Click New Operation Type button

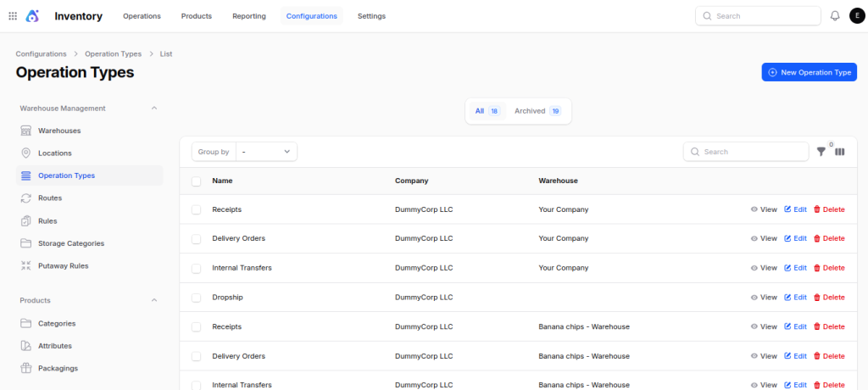pos(810,72)
